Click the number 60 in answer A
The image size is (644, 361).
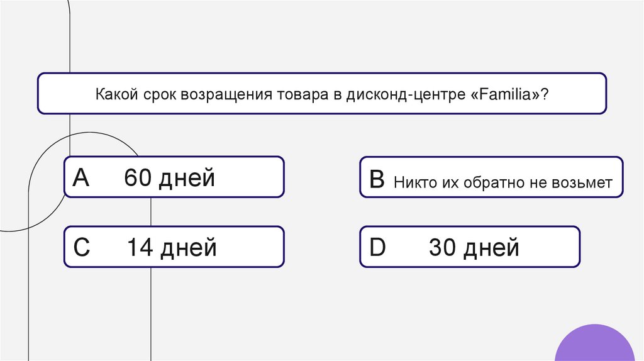pyautogui.click(x=138, y=179)
